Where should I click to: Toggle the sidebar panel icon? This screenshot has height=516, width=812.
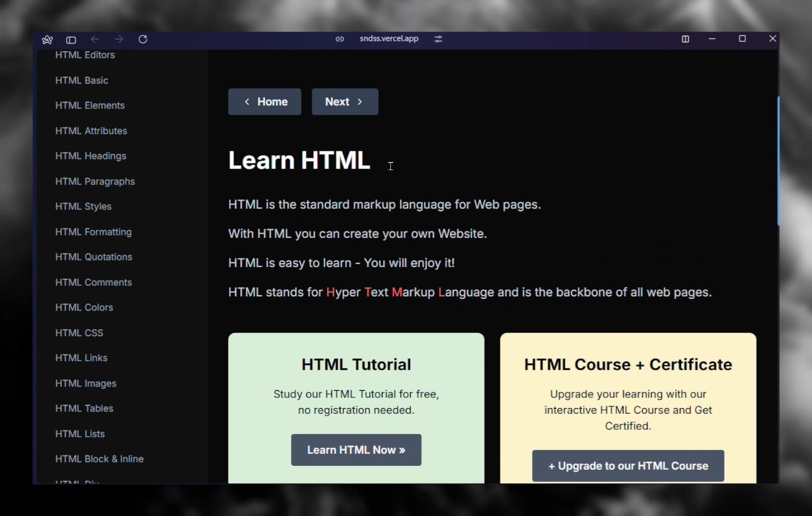pos(71,40)
